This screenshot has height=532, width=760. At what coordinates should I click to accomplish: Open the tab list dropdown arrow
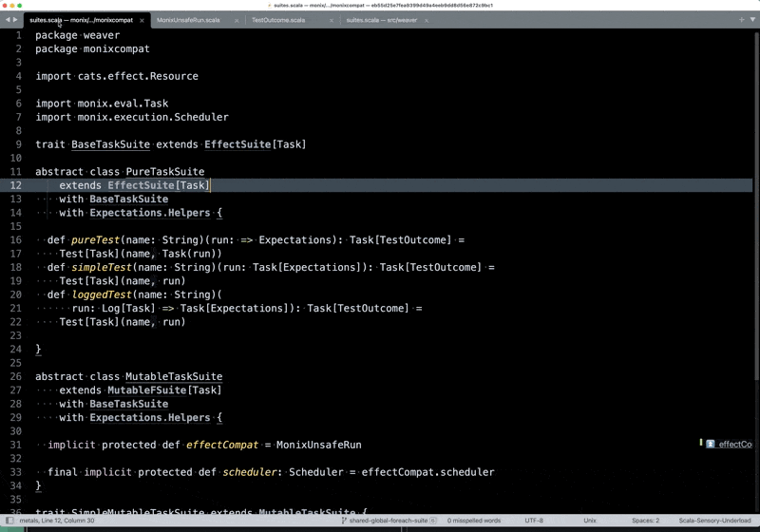click(751, 19)
